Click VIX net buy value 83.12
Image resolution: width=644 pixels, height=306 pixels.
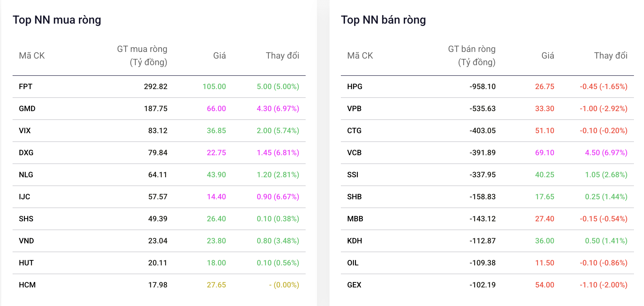point(158,131)
